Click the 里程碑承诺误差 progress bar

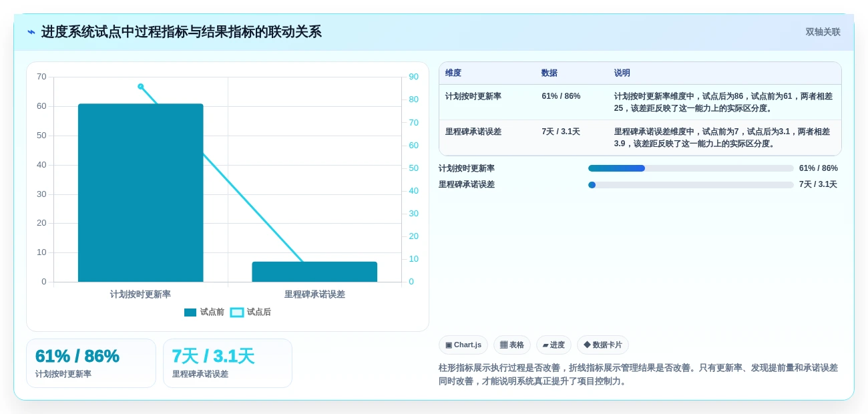691,185
